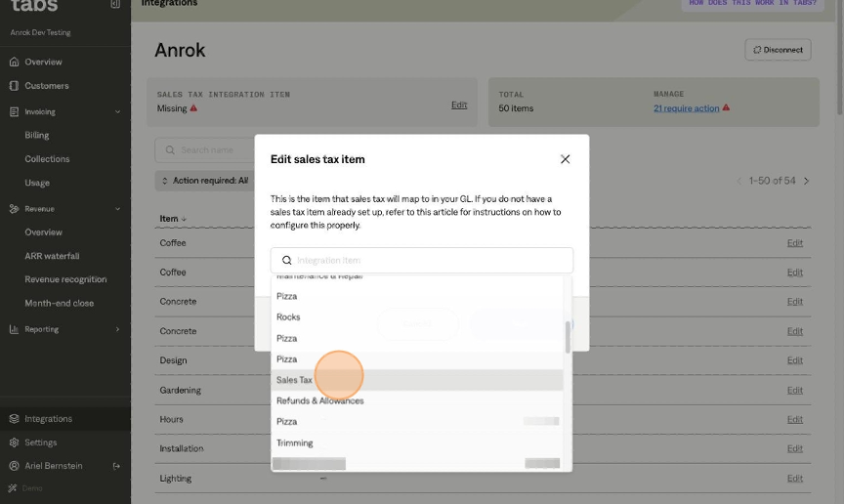Close the Edit sales tax item dialog
This screenshot has height=504, width=844.
565,159
